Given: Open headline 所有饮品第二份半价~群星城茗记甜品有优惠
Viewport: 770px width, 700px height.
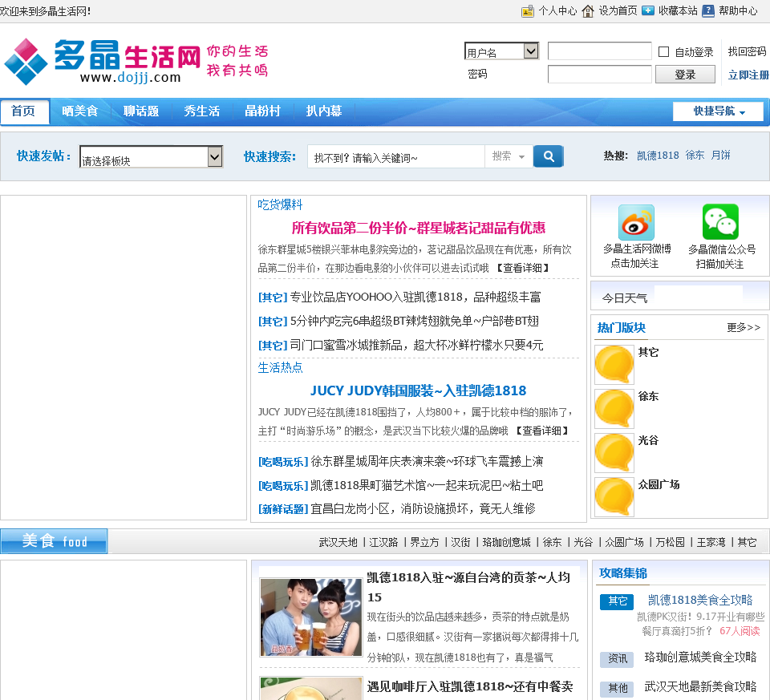Looking at the screenshot, I should click(419, 228).
